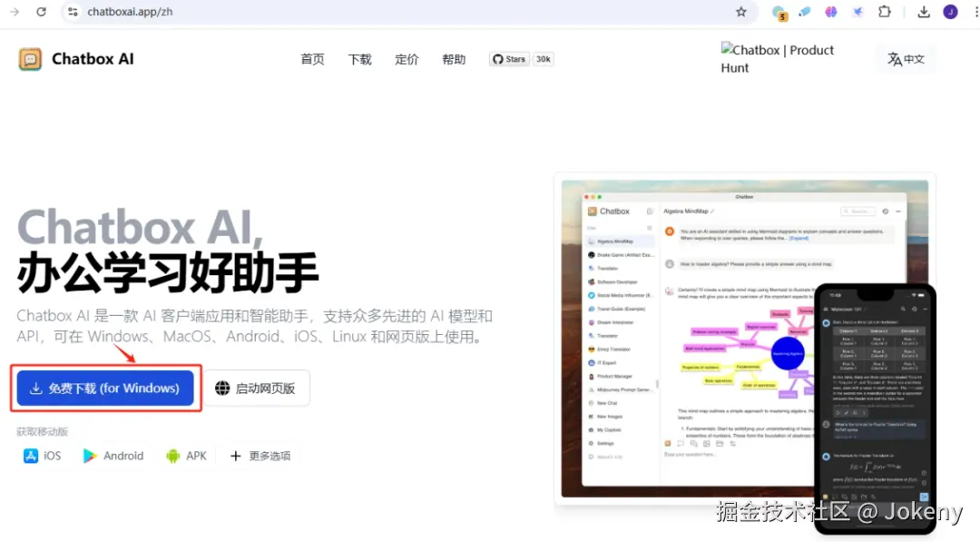Click 免费下载 (for Windows) button
Image resolution: width=980 pixels, height=542 pixels.
point(105,389)
